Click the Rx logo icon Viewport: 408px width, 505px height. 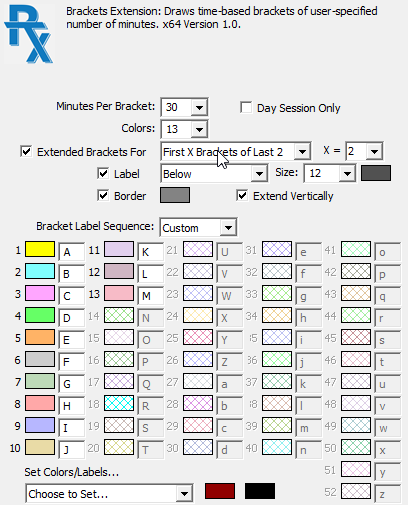[x=29, y=34]
